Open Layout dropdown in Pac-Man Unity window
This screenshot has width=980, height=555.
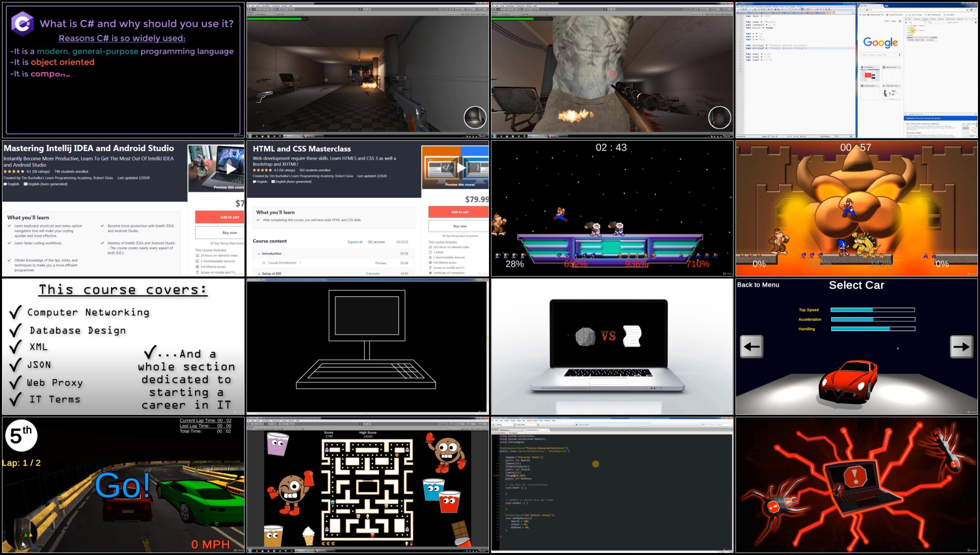[x=483, y=424]
